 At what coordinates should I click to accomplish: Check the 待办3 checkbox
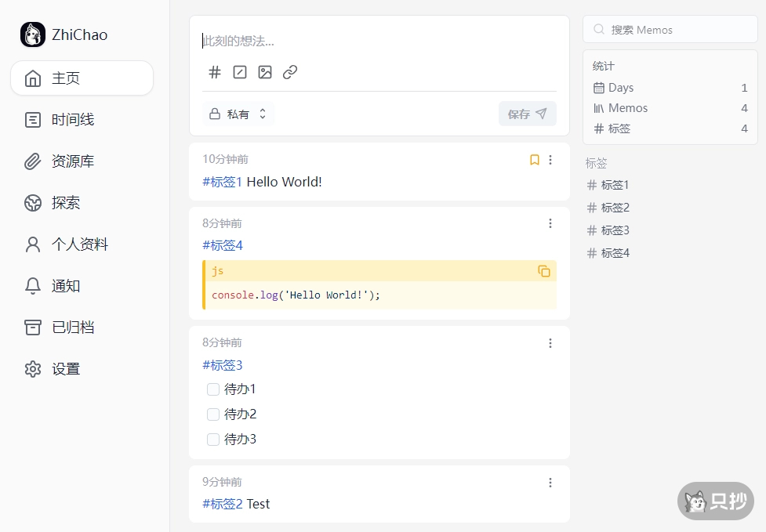212,440
